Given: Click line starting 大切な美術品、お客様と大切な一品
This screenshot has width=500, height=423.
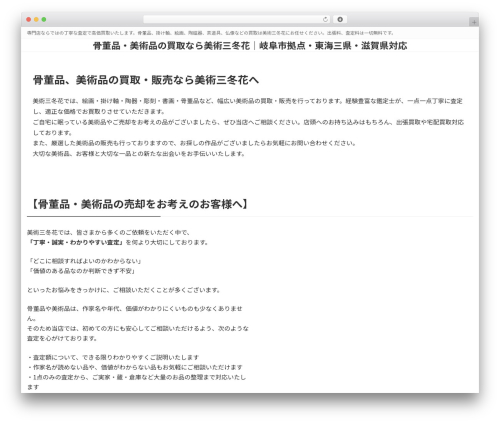Looking at the screenshot, I should point(139,154).
